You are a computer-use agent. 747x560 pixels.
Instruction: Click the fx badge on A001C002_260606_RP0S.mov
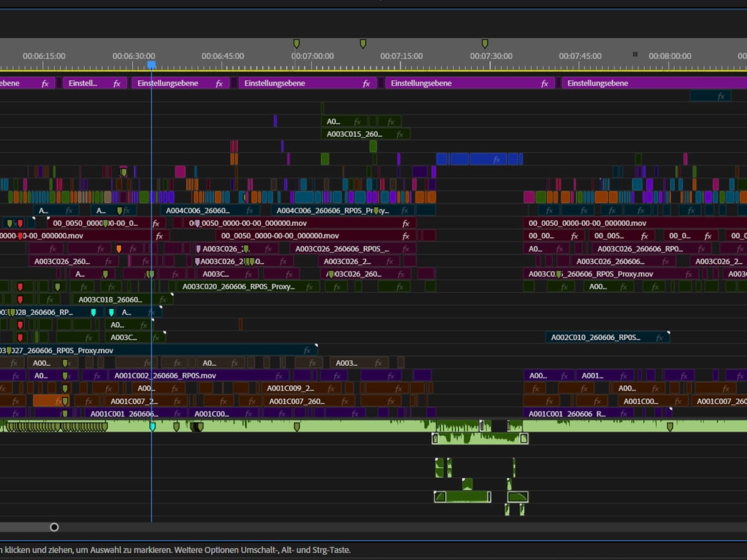[279, 376]
